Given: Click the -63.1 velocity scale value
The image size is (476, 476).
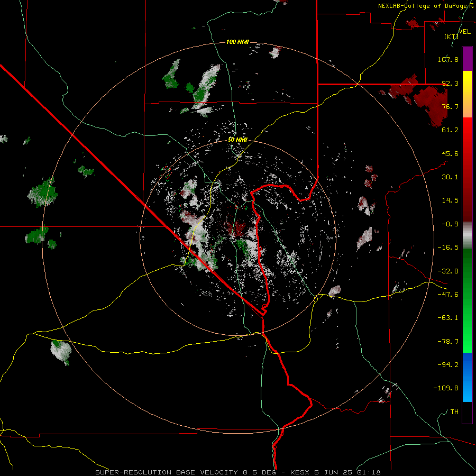Looking at the screenshot, I should point(448,318).
